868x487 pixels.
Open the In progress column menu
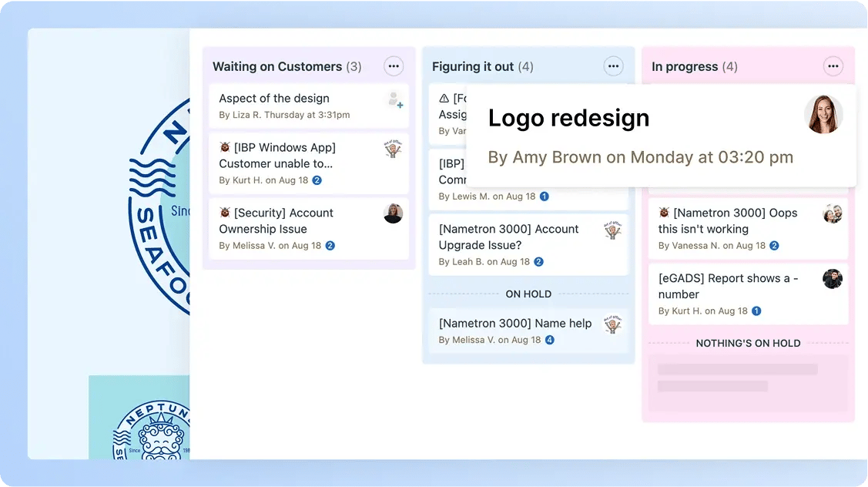tap(833, 66)
